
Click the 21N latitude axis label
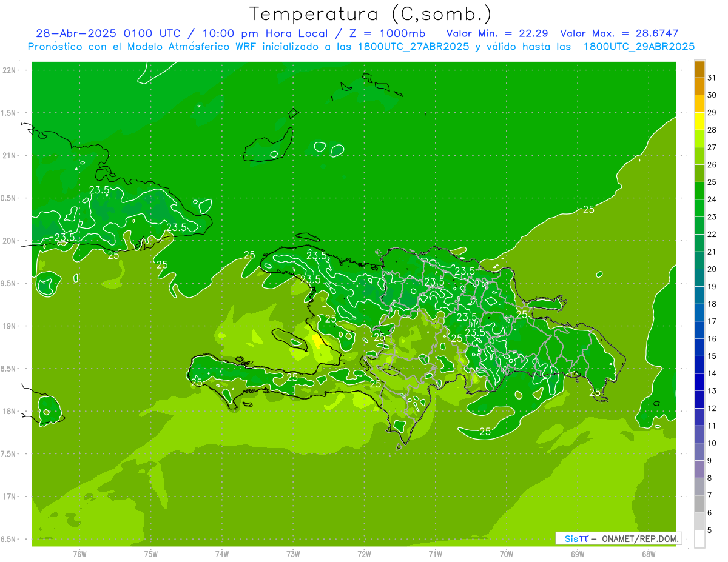click(x=10, y=156)
